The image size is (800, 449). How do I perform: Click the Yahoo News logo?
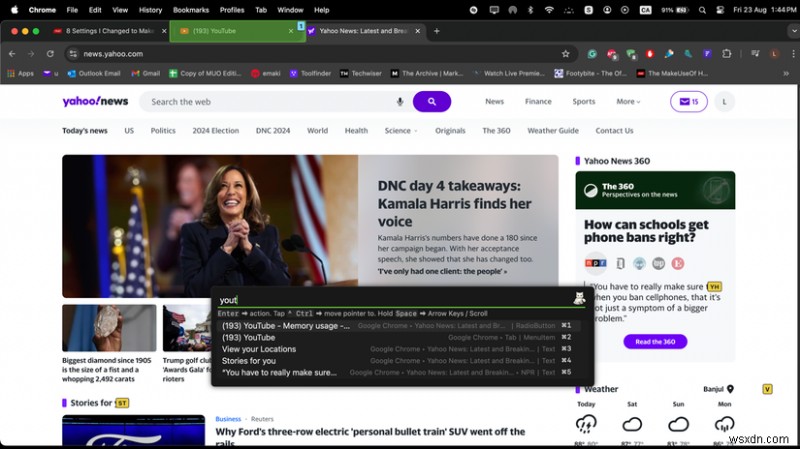click(x=95, y=102)
